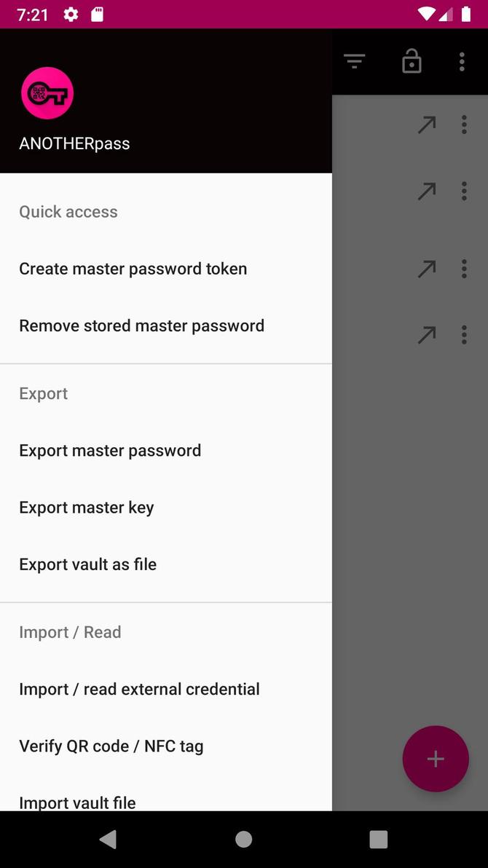Screen dimensions: 488x868
Task: Tap the pink ANOTHERpass key logo
Action: 47,93
